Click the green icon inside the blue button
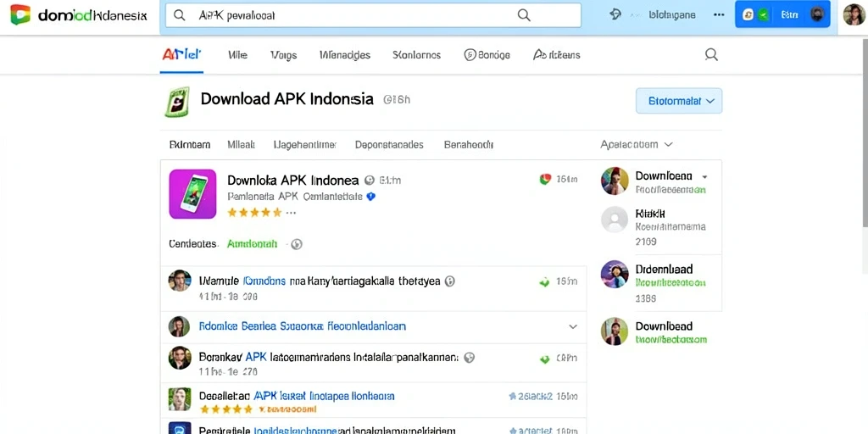Viewport: 868px width, 434px height. coord(764,15)
